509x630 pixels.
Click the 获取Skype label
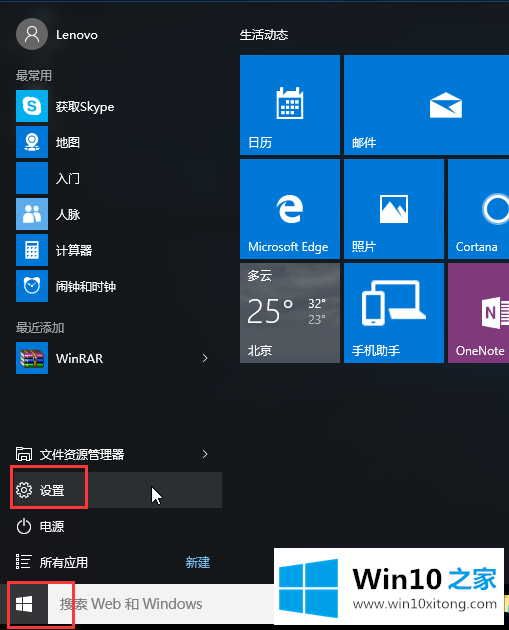[x=85, y=106]
